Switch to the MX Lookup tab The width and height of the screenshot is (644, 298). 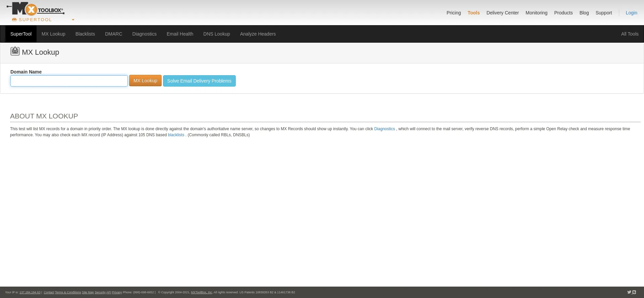(x=53, y=34)
